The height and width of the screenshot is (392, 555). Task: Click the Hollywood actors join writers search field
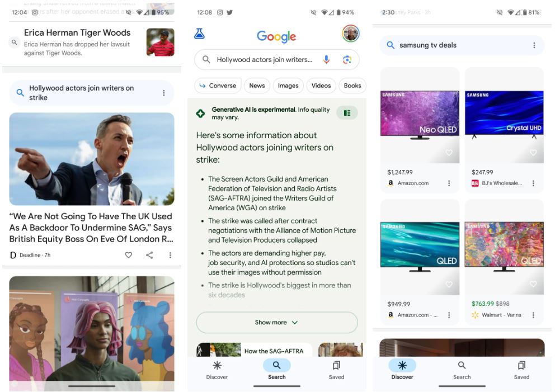[277, 59]
